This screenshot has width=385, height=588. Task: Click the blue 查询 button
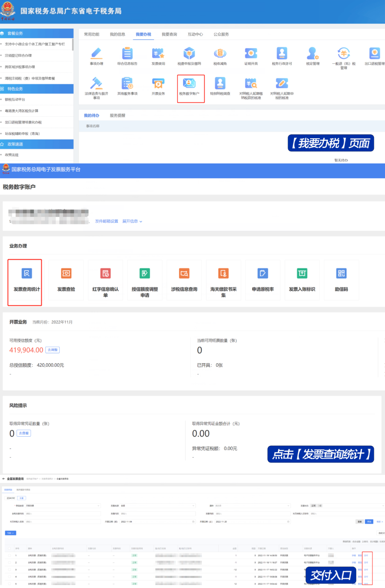click(x=369, y=521)
